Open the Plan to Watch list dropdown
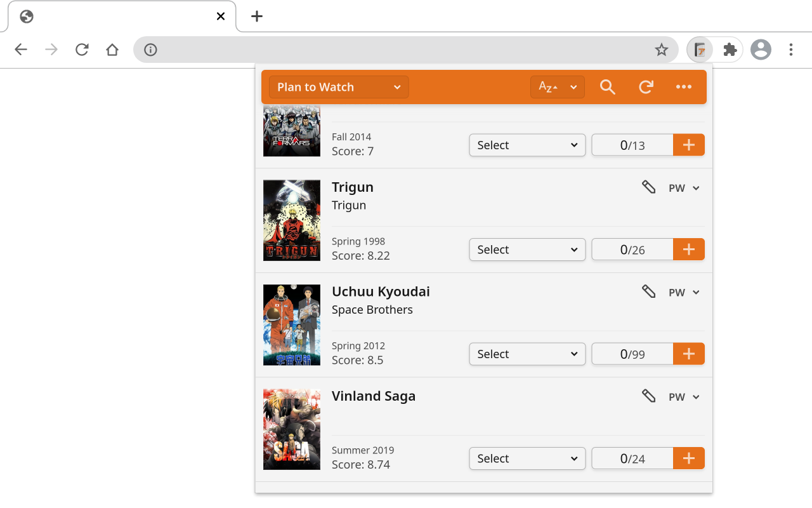Image resolution: width=812 pixels, height=508 pixels. click(338, 87)
